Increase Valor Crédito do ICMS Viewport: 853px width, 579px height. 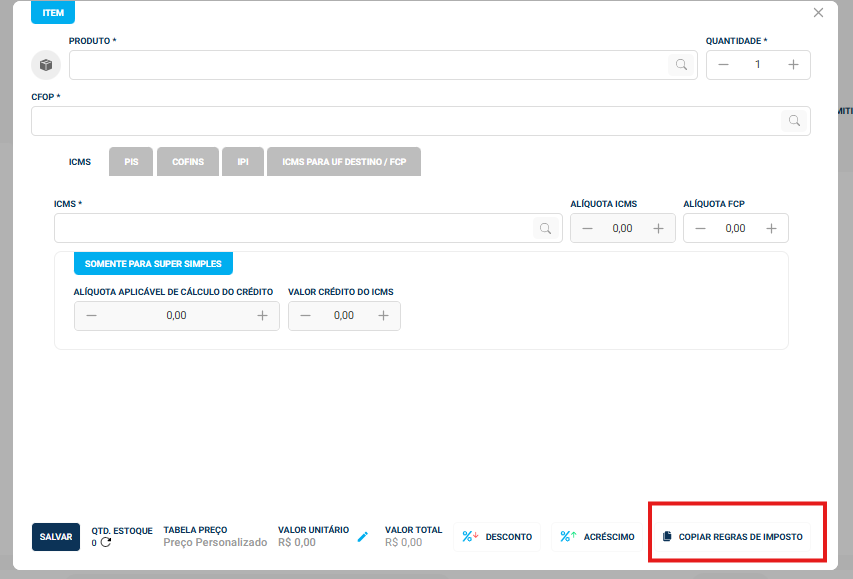coord(383,316)
